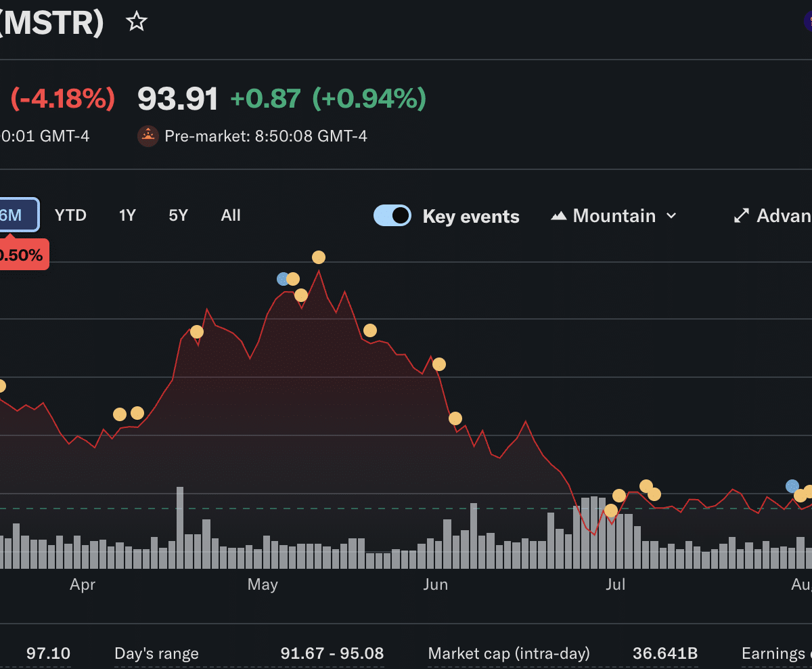Select the 1Y time range
Image resolution: width=812 pixels, height=669 pixels.
[x=127, y=215]
